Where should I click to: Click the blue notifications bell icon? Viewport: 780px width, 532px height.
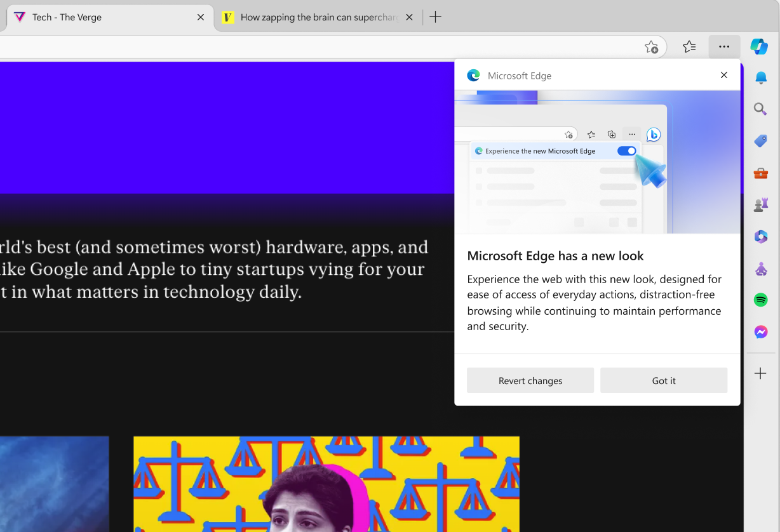(760, 78)
